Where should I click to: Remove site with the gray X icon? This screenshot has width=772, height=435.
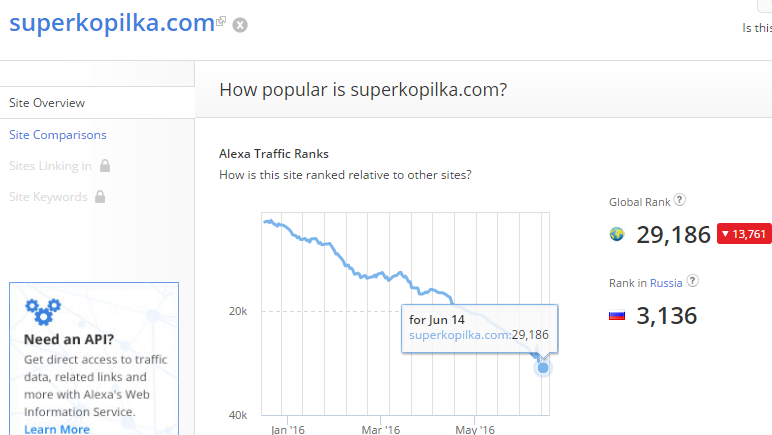point(240,25)
